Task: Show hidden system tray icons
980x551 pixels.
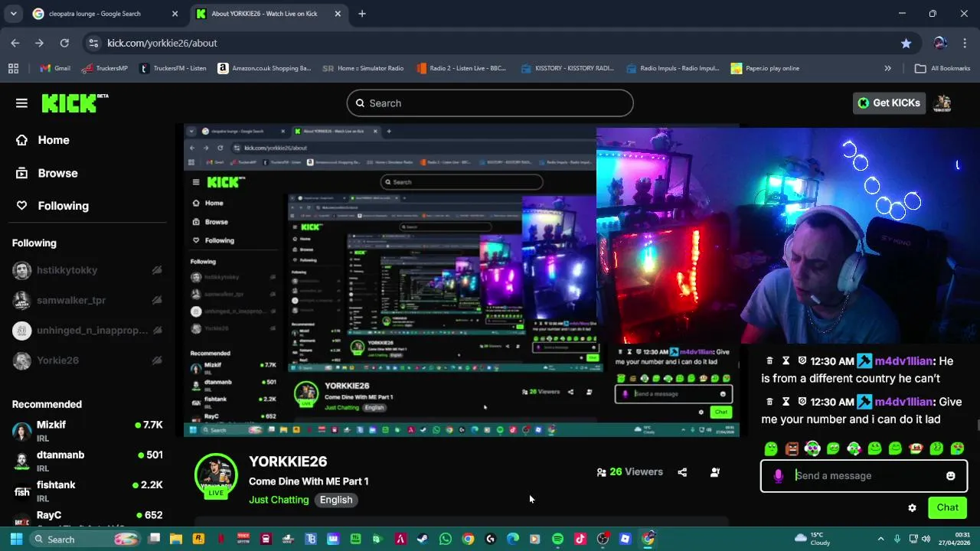Action: pyautogui.click(x=880, y=539)
